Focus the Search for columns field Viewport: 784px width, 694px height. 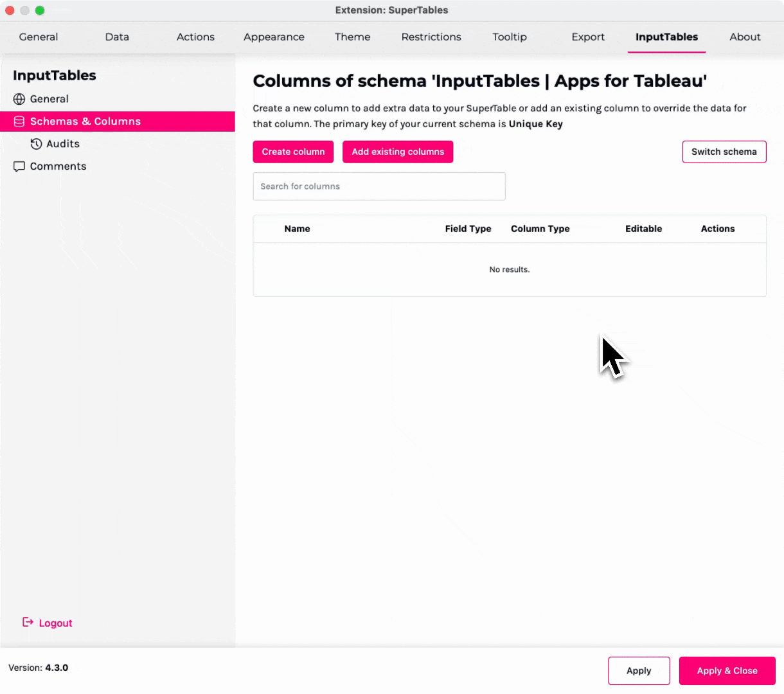379,186
